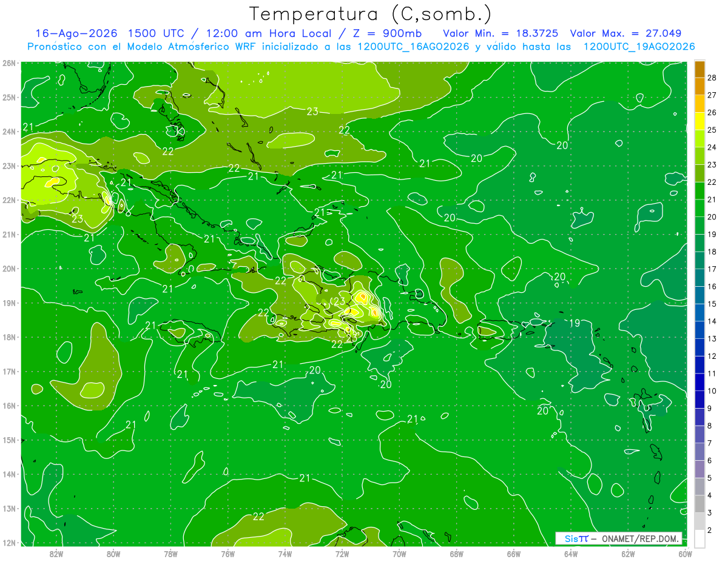Select the legend scale value "6"
Image resolution: width=728 pixels, height=562 pixels.
click(x=710, y=461)
